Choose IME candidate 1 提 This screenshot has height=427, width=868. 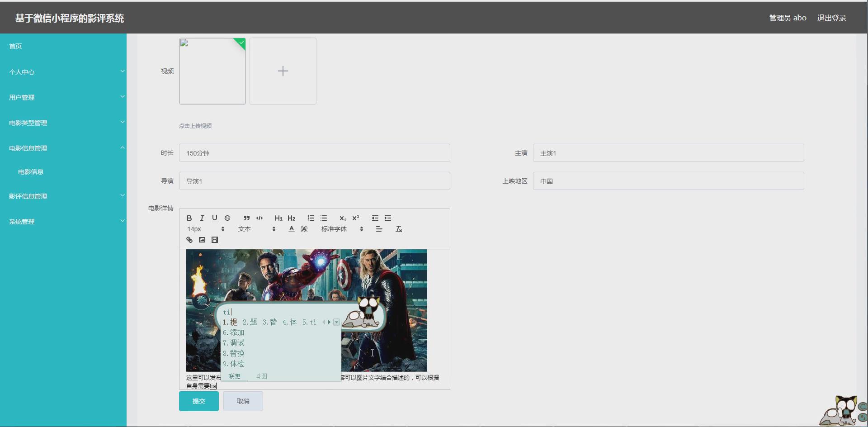(230, 322)
